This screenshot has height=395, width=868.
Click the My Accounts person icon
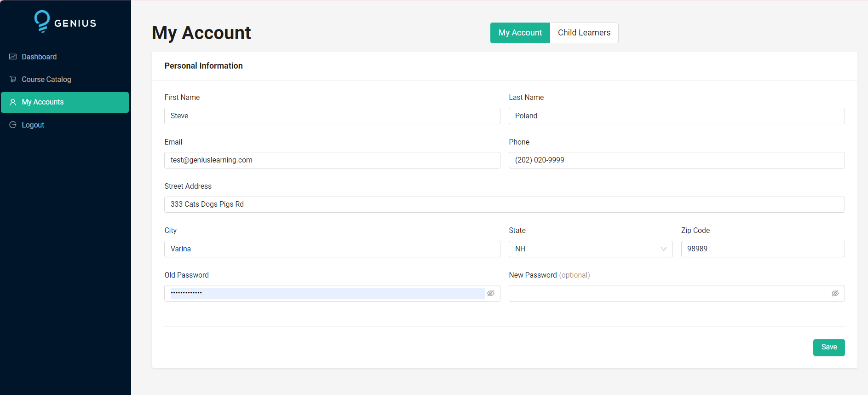pos(13,102)
